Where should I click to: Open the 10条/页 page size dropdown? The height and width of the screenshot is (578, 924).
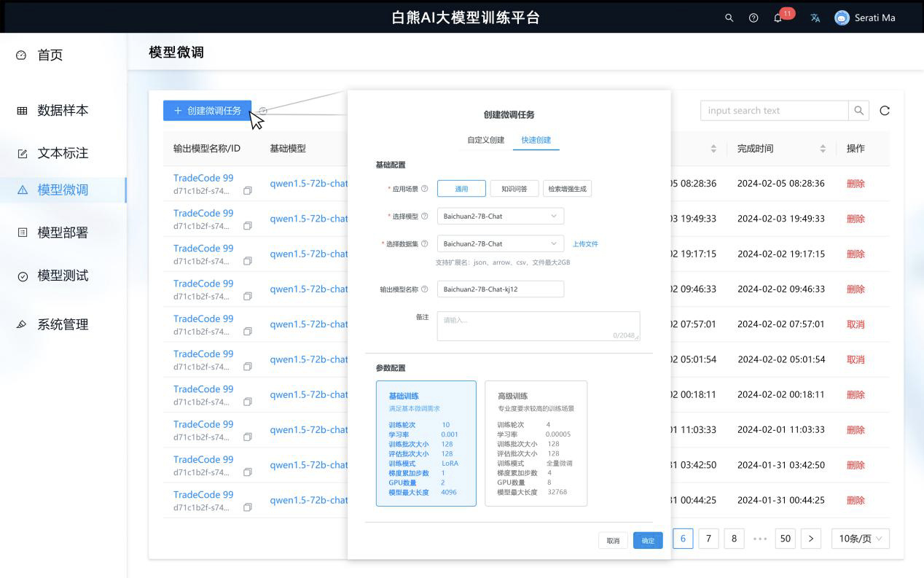pos(860,539)
